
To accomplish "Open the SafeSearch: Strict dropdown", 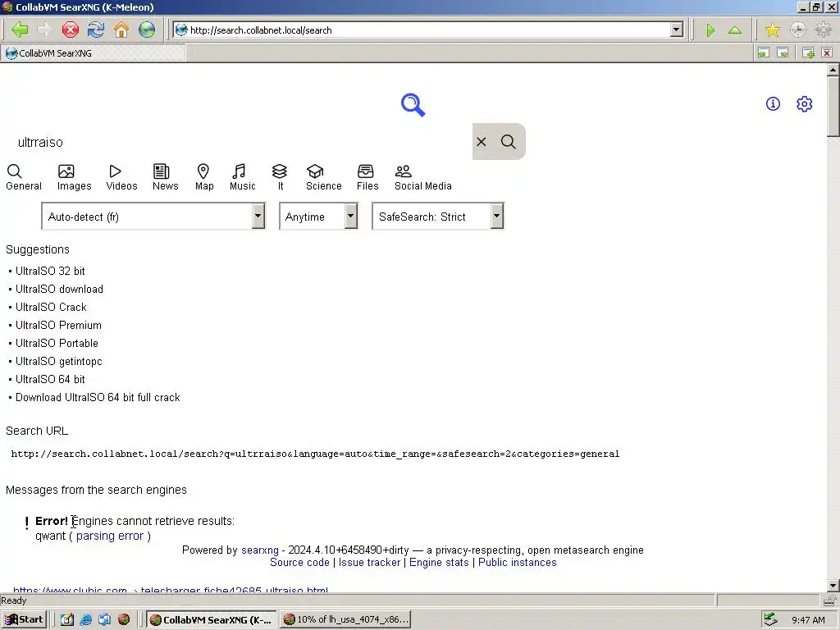I will click(438, 217).
